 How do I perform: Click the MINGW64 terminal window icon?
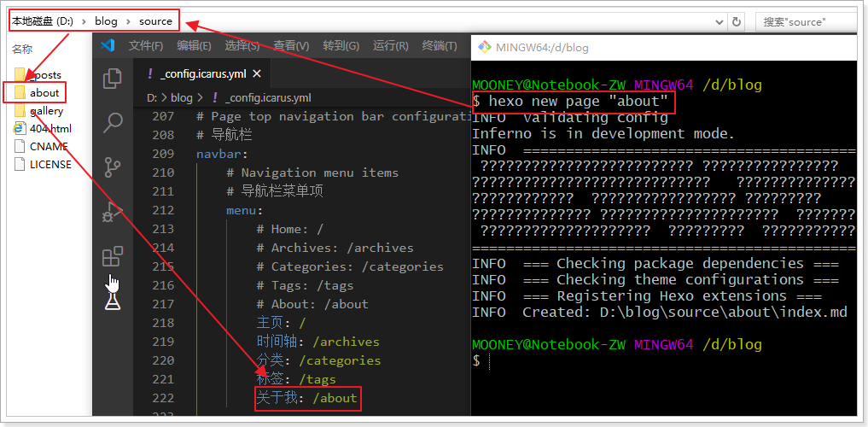[485, 46]
